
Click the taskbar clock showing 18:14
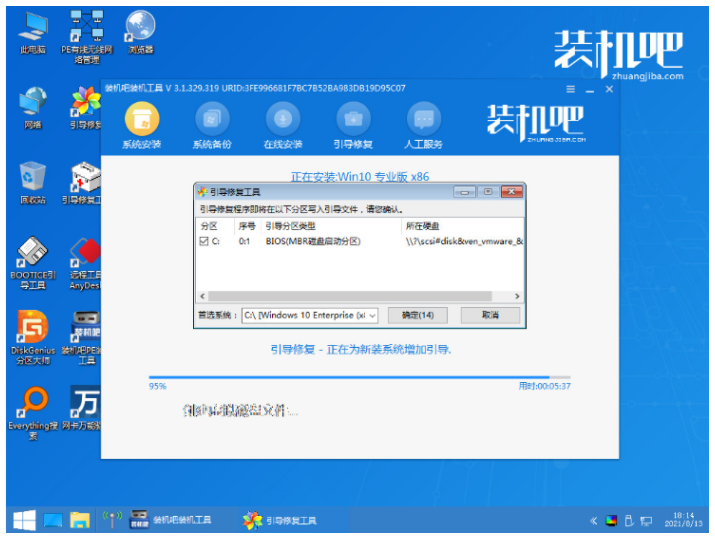pyautogui.click(x=683, y=520)
